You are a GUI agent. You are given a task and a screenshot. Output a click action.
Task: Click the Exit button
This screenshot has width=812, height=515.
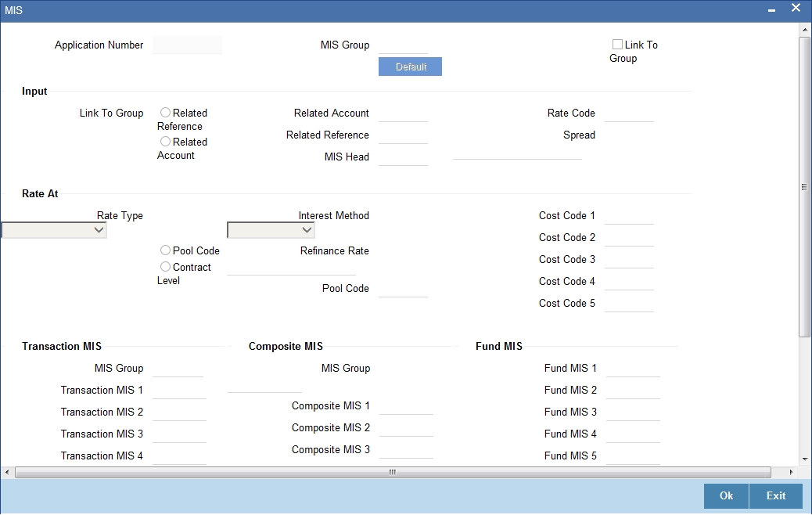tap(776, 496)
